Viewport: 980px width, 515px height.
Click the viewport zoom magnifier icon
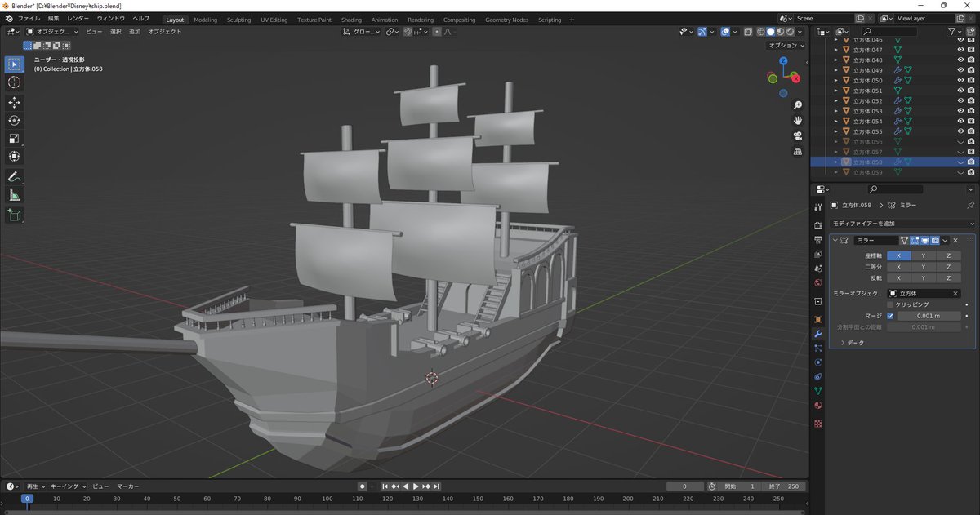tap(798, 105)
